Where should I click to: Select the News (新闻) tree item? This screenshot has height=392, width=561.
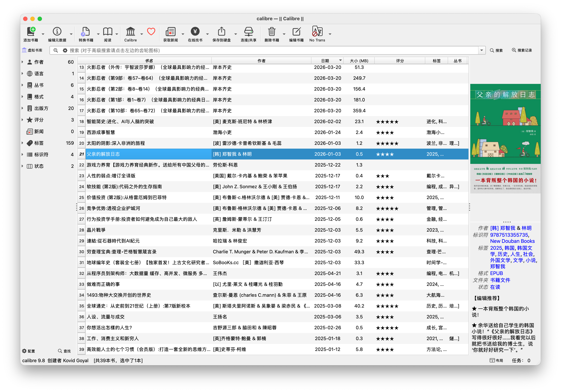(x=48, y=131)
